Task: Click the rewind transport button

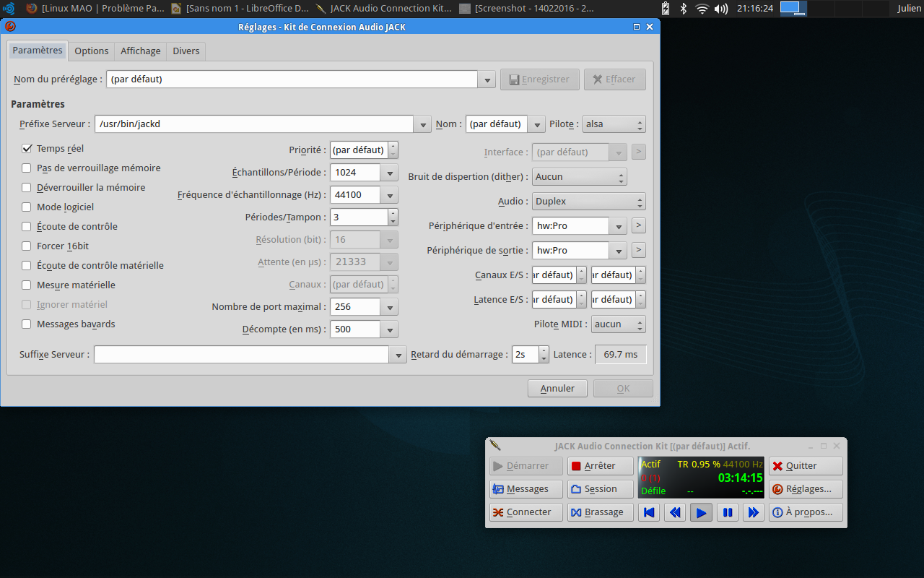Action: [675, 512]
